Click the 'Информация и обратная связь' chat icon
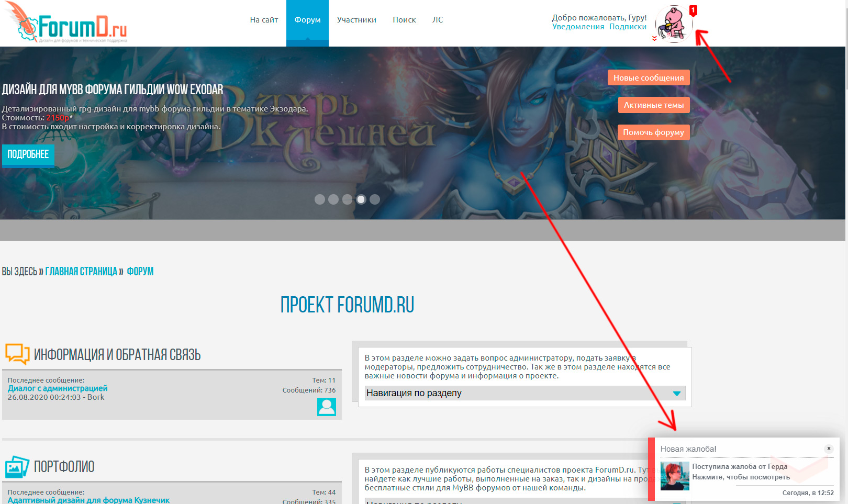 click(x=17, y=354)
